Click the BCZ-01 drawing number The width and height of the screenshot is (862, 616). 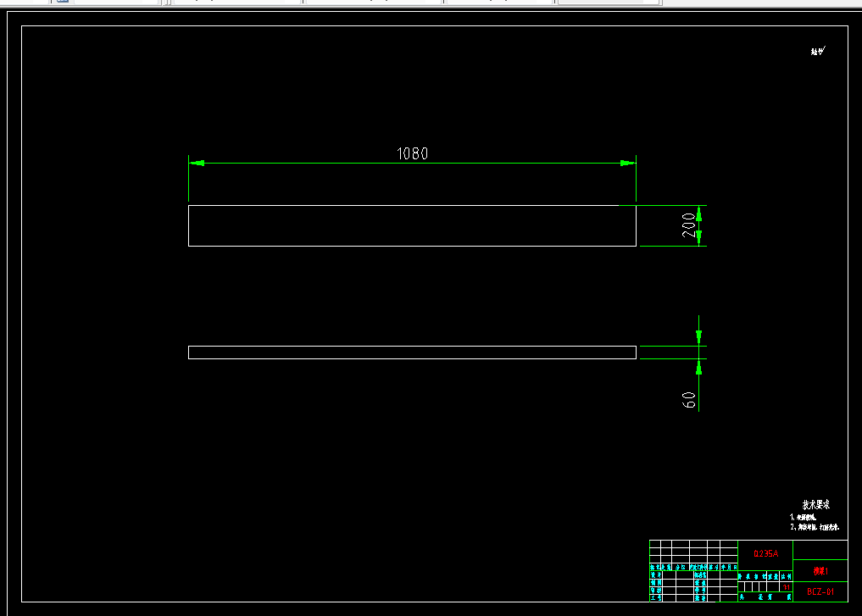coord(820,591)
